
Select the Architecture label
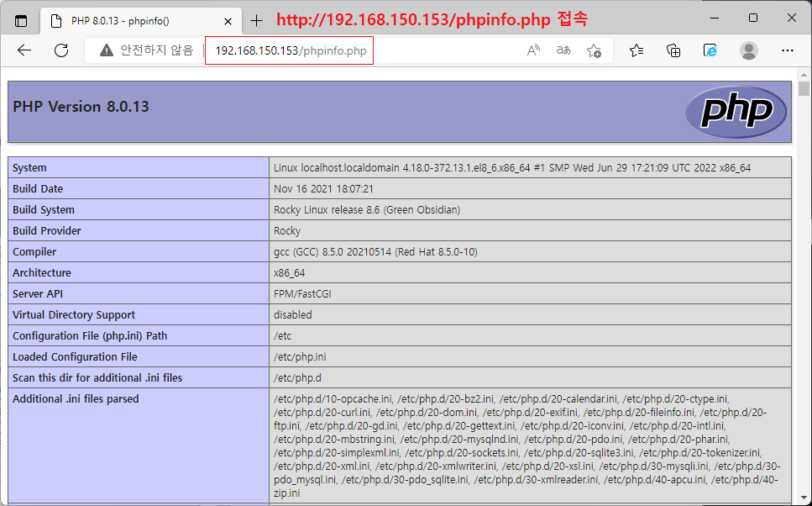(x=42, y=272)
